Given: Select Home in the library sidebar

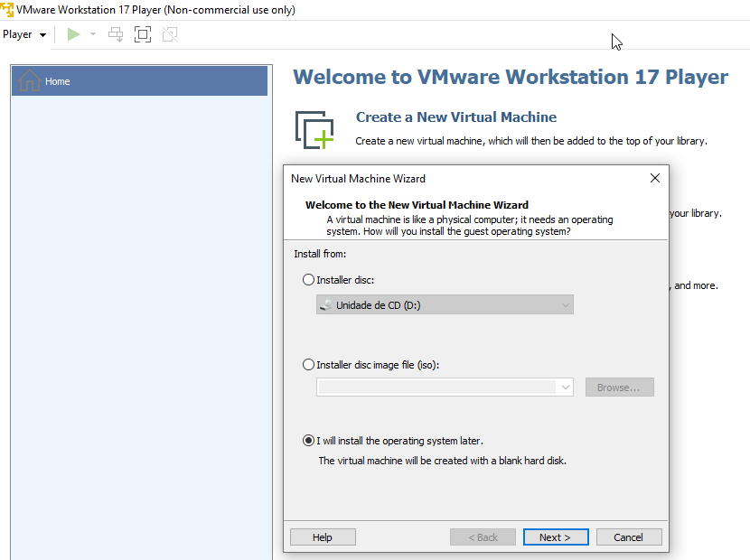Looking at the screenshot, I should 139,81.
